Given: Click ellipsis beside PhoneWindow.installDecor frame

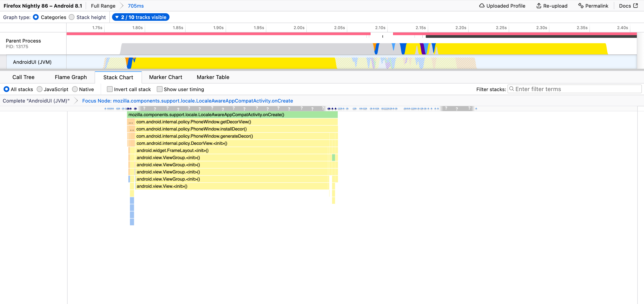Looking at the screenshot, I should point(132,129).
